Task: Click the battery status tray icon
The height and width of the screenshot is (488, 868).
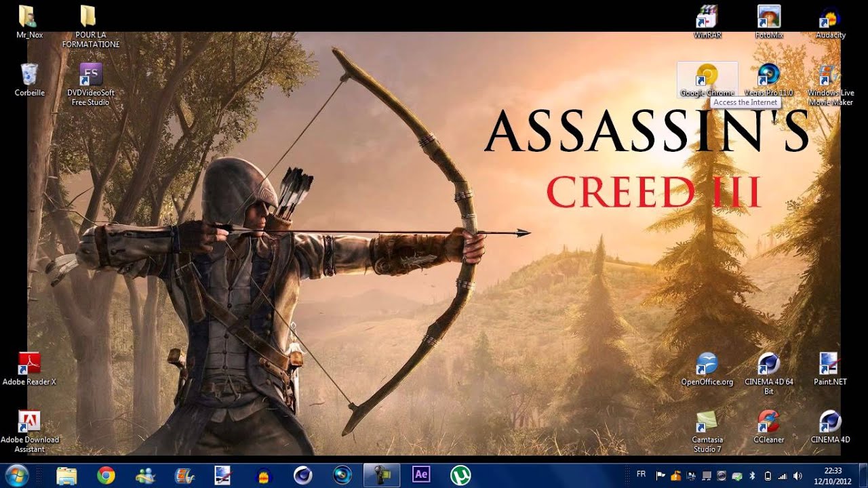Action: [x=768, y=476]
